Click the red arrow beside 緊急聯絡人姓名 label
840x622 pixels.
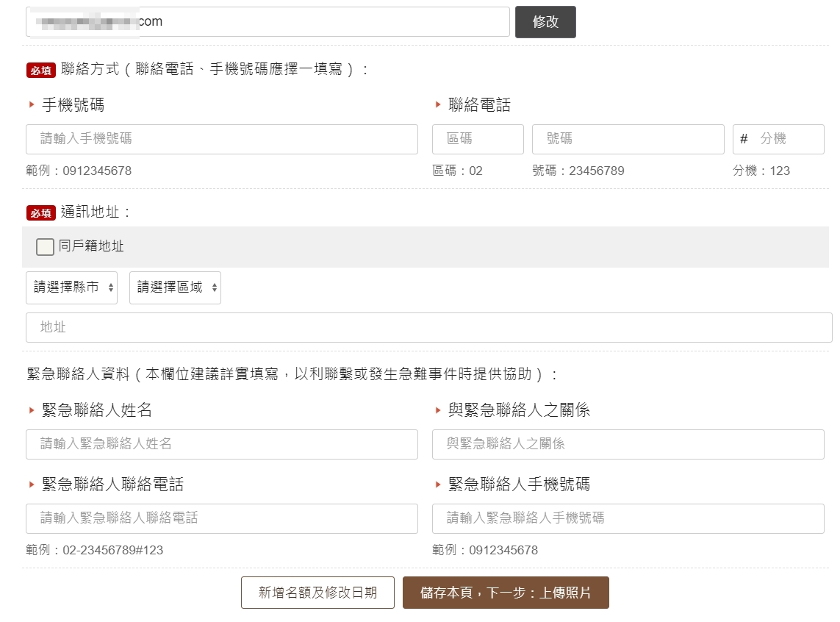coord(32,410)
